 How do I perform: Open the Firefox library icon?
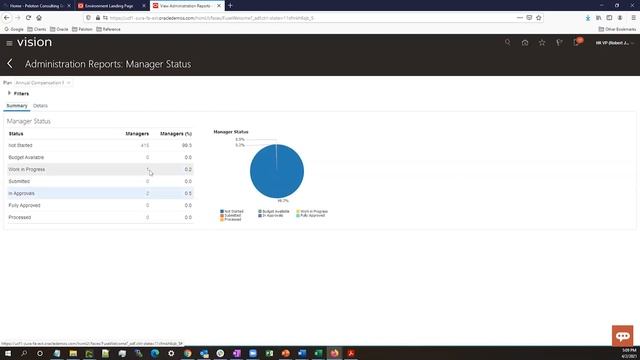click(x=598, y=18)
